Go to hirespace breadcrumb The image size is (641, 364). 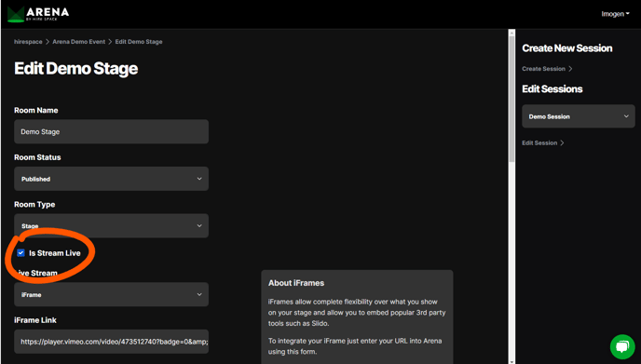[x=28, y=42]
